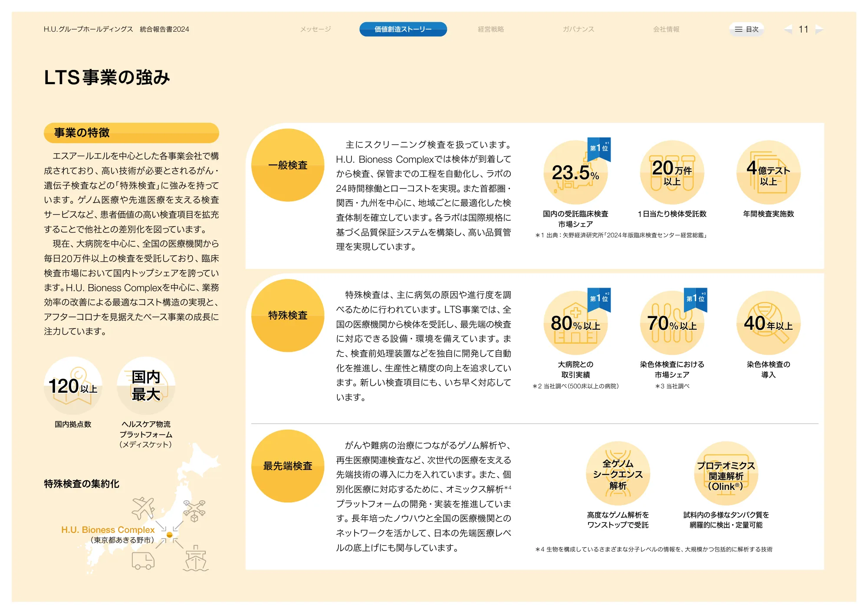Image resolution: width=868 pixels, height=614 pixels.
Task: Click the （東京都あきる野市） location label
Action: click(x=122, y=540)
